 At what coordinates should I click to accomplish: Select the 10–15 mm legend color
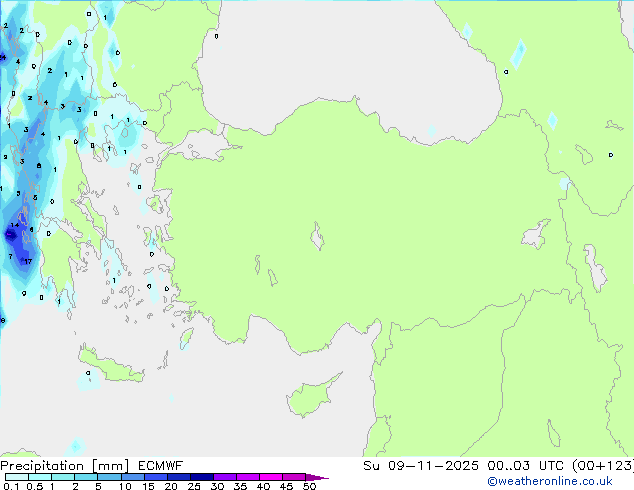132,477
